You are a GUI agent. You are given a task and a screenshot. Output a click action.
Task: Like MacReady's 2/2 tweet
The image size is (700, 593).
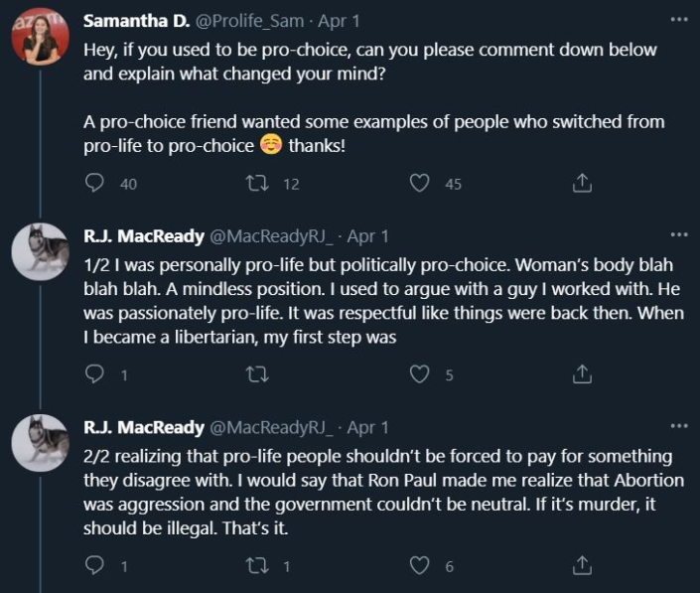click(x=420, y=564)
